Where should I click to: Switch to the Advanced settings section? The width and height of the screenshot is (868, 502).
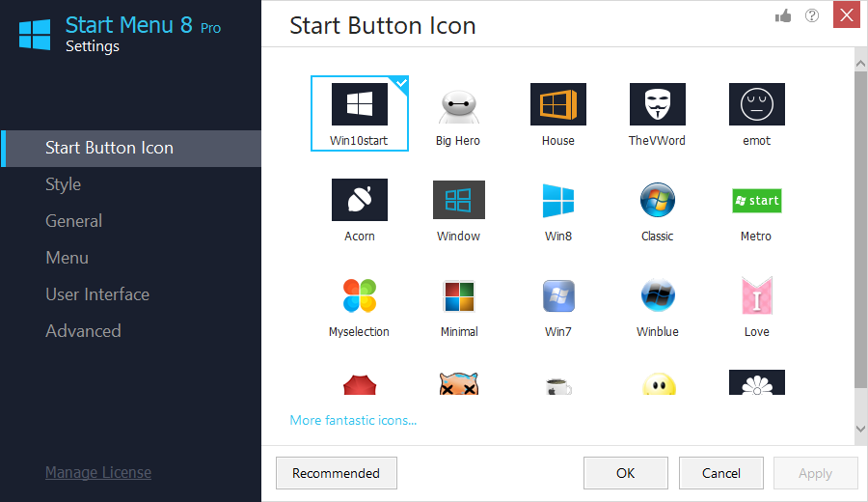[x=83, y=331]
